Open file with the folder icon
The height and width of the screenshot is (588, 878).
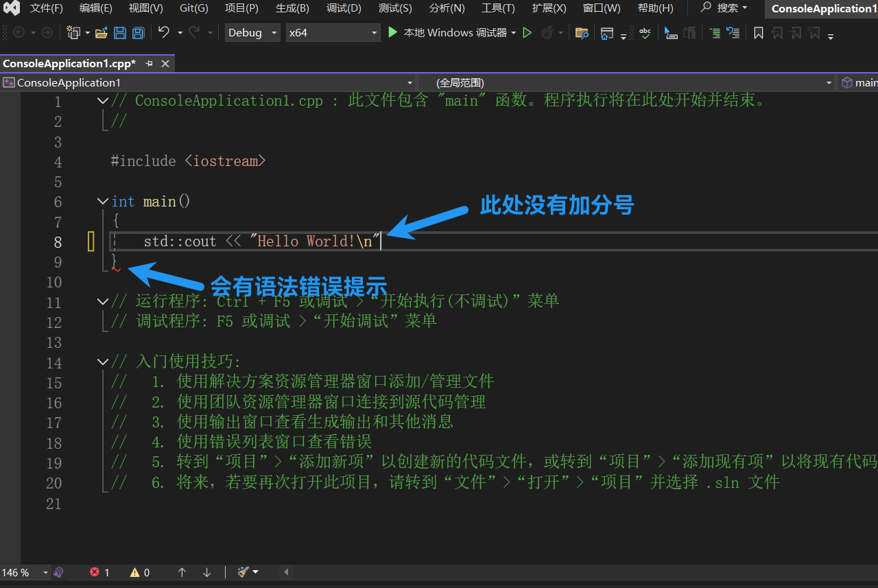coord(102,33)
